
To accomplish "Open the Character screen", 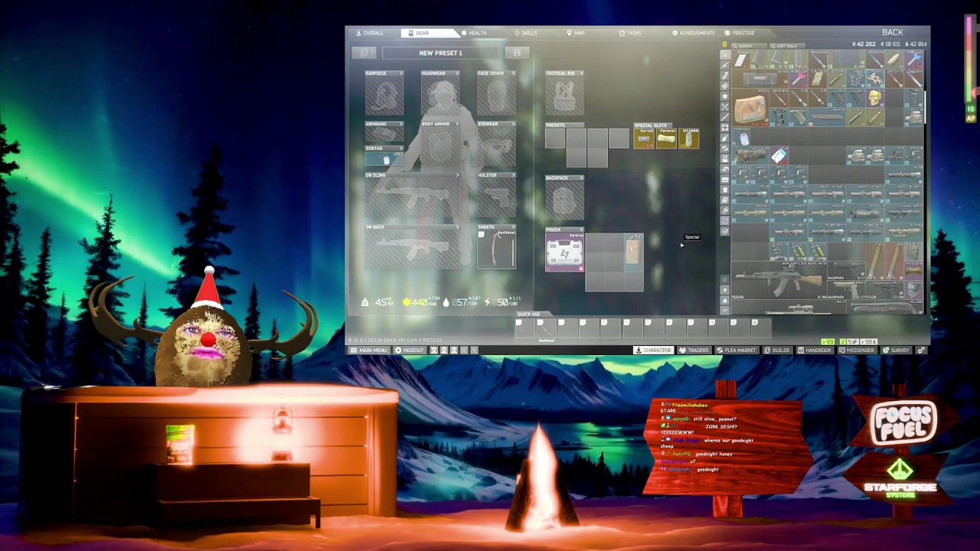I will pyautogui.click(x=653, y=350).
